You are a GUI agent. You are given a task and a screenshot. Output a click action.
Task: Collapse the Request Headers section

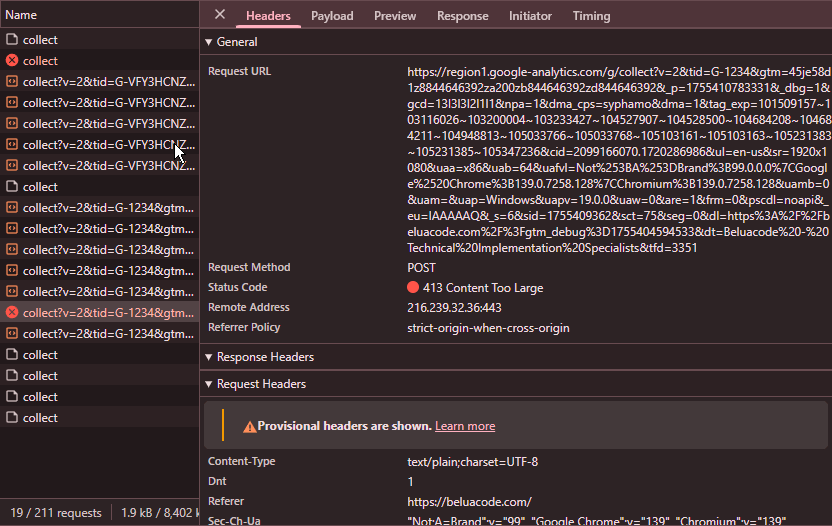209,384
